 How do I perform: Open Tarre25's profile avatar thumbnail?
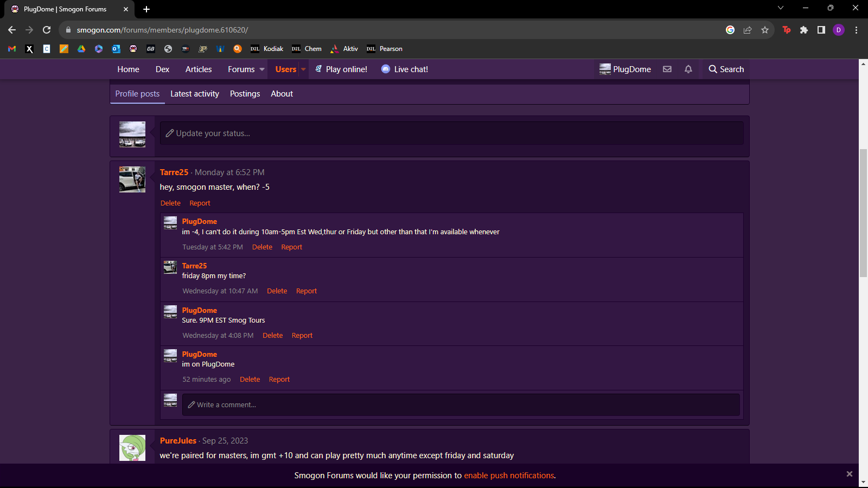coord(132,179)
